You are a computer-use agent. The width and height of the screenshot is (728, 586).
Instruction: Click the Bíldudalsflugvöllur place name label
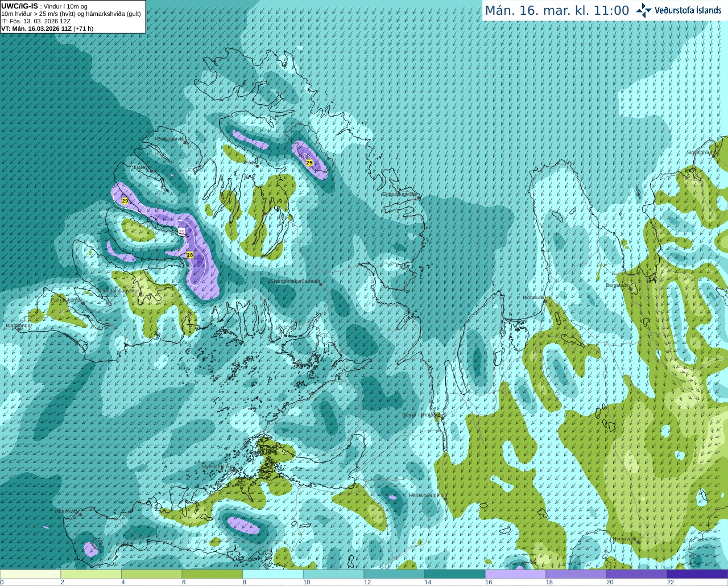pyautogui.click(x=118, y=290)
